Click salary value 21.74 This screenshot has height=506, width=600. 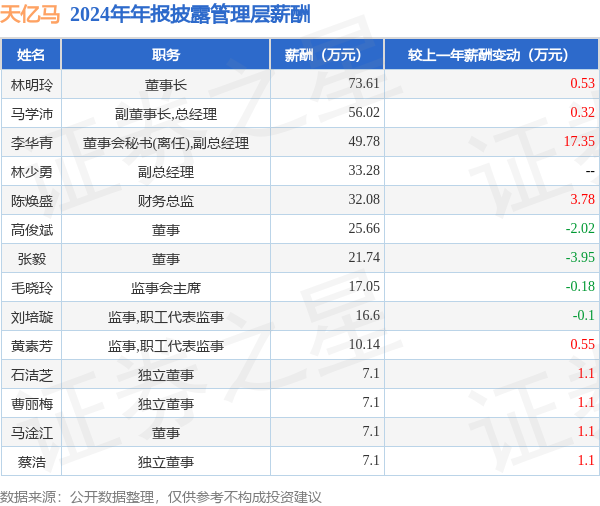364,258
